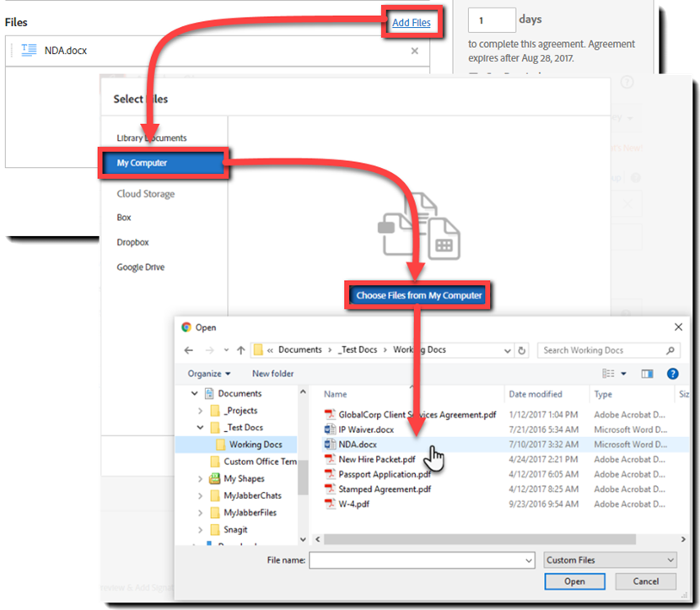This screenshot has width=700, height=610.
Task: Open Help with the blue question icon
Action: (x=672, y=374)
